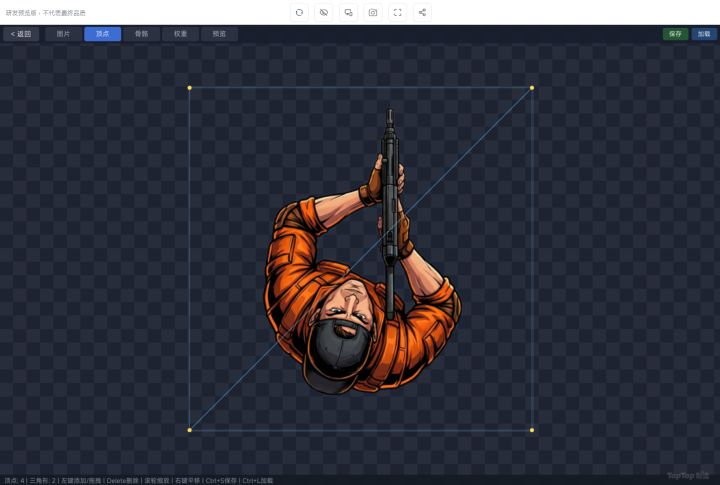
Task: Open the 骨骼 tab
Action: pos(141,34)
